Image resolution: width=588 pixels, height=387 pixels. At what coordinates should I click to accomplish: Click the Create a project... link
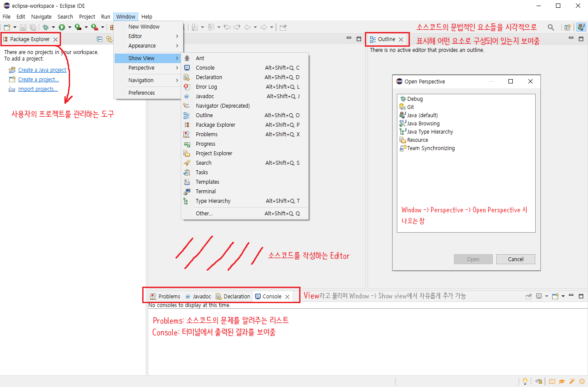coord(38,80)
